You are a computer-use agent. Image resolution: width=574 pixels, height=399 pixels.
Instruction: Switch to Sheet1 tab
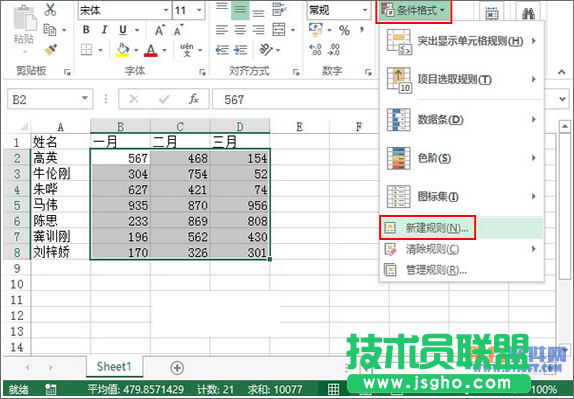click(x=114, y=366)
